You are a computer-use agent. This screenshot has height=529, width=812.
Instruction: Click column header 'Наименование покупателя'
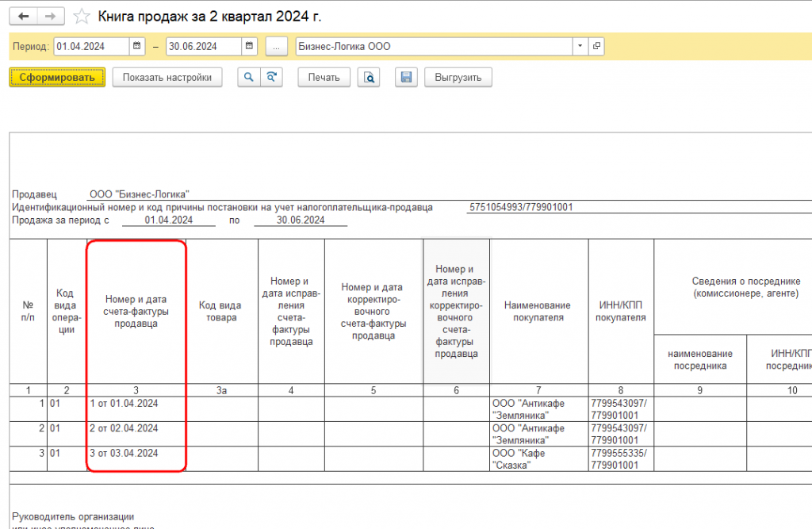(x=538, y=312)
